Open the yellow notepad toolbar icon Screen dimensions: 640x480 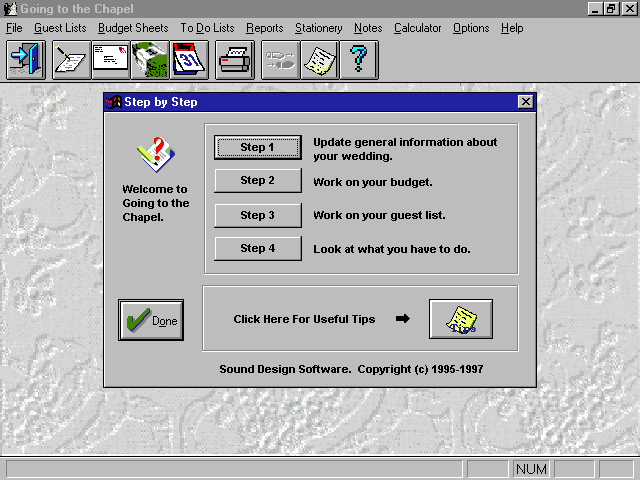[320, 60]
